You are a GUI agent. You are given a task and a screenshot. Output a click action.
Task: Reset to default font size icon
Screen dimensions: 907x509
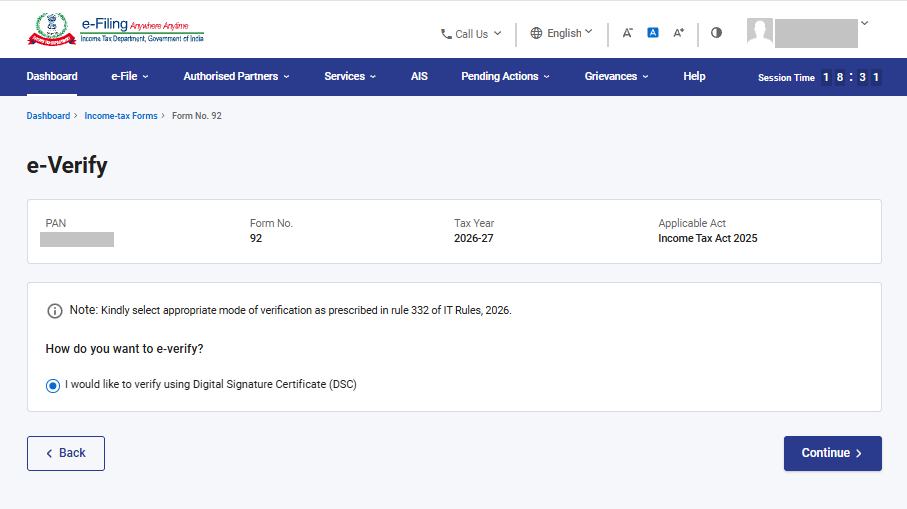pyautogui.click(x=652, y=33)
